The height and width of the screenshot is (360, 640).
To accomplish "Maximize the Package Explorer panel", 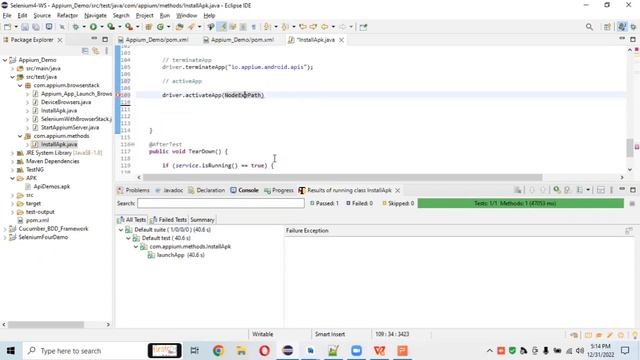I will coord(105,40).
